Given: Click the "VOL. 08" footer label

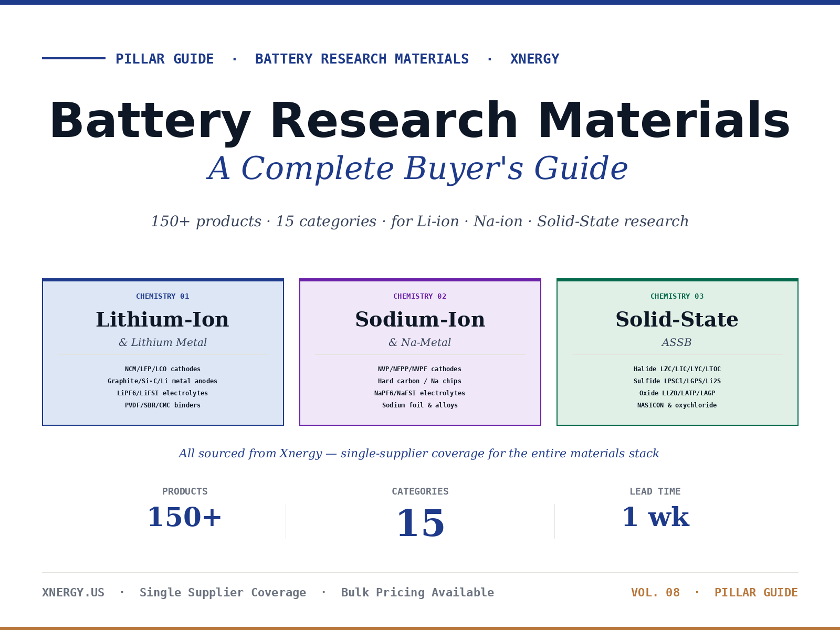Looking at the screenshot, I should coord(655,593).
